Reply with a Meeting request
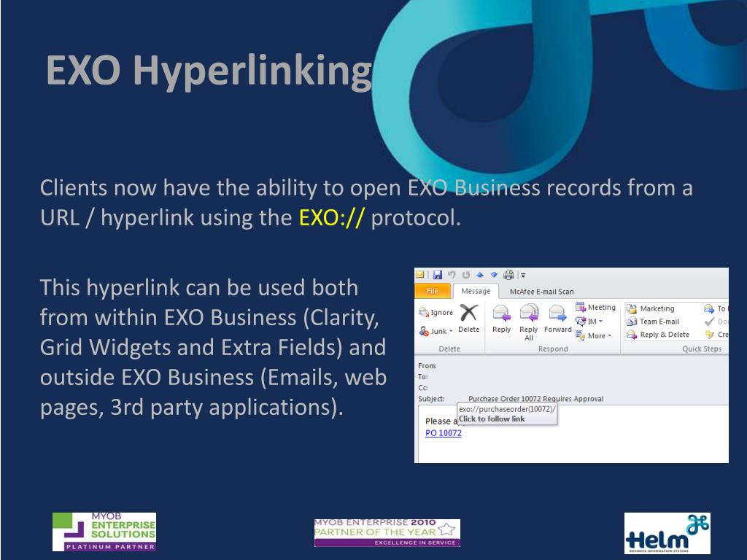 [x=595, y=308]
